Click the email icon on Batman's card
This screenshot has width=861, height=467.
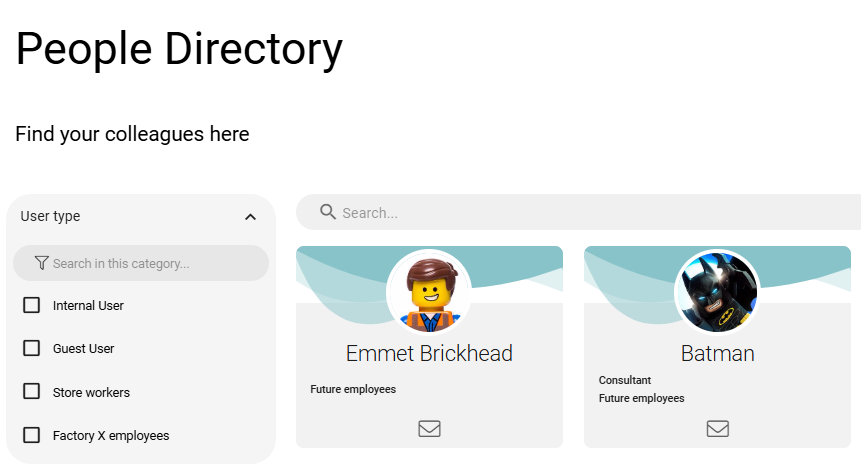coord(717,429)
